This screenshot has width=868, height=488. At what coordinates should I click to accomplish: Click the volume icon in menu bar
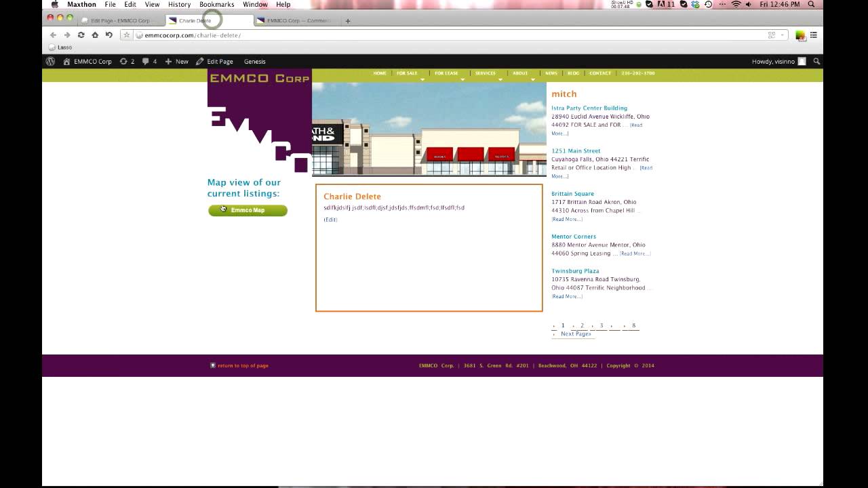[749, 4]
